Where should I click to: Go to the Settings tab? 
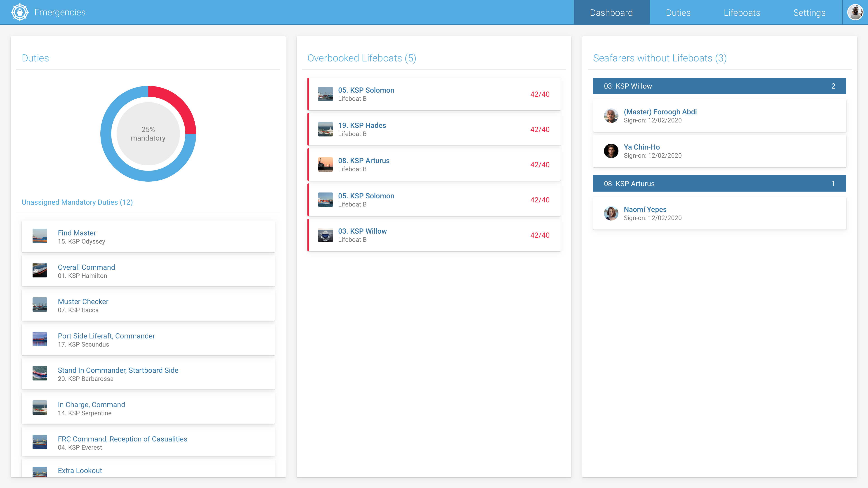point(809,12)
